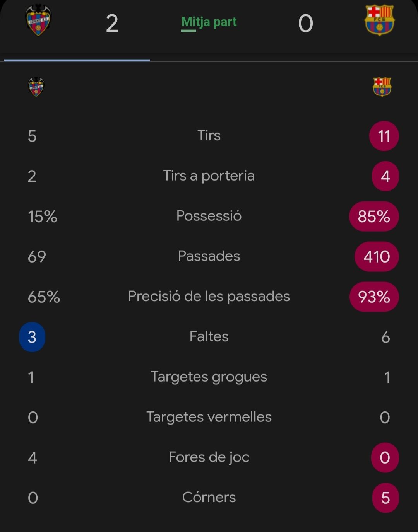Tap the small Levante crest above stats
This screenshot has width=418, height=532.
pyautogui.click(x=36, y=87)
